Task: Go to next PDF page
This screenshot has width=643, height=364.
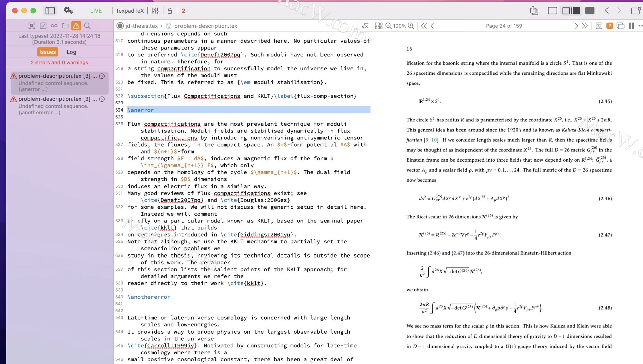Action: pyautogui.click(x=576, y=26)
